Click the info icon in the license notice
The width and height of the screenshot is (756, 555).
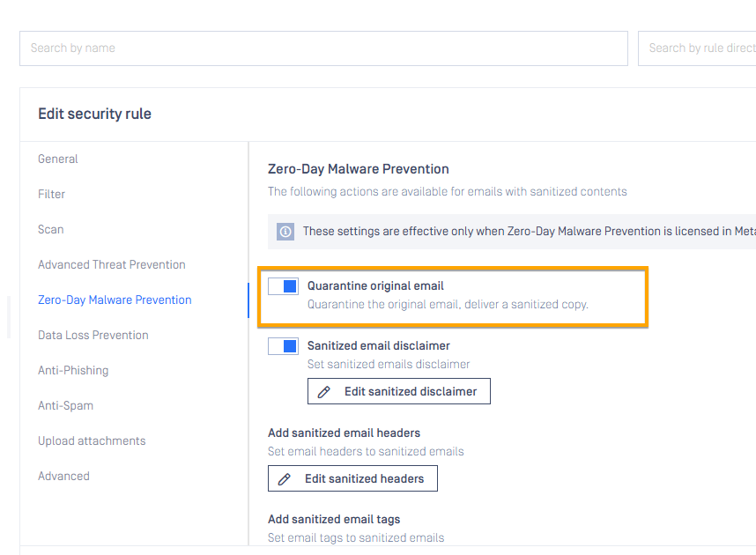(285, 232)
